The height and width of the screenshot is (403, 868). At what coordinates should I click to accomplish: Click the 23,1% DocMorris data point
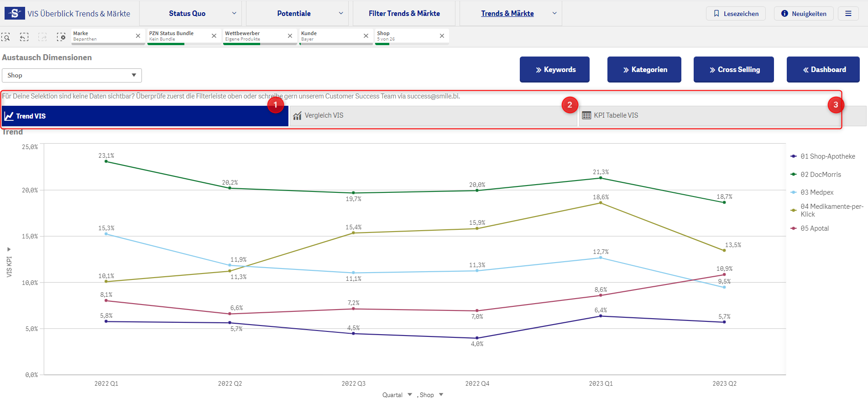[106, 161]
